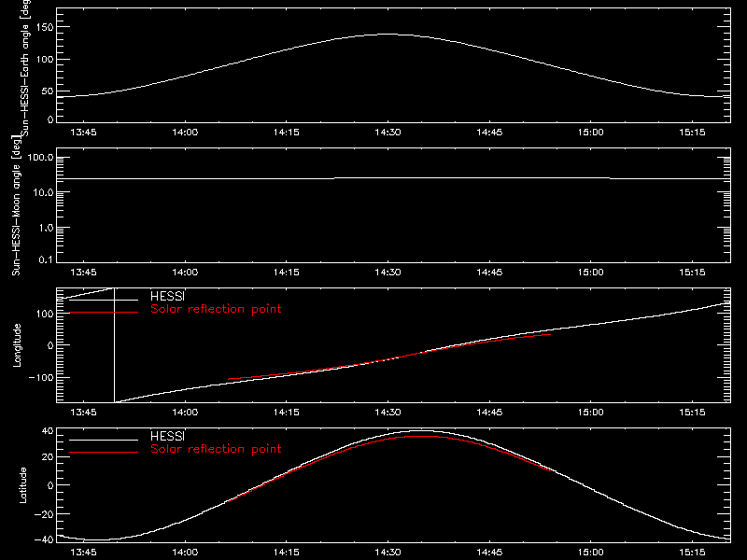Viewport: 747px width, 560px height.
Task: Click the Sun-HESSI-Earth angle axis title
Action: coord(25,67)
